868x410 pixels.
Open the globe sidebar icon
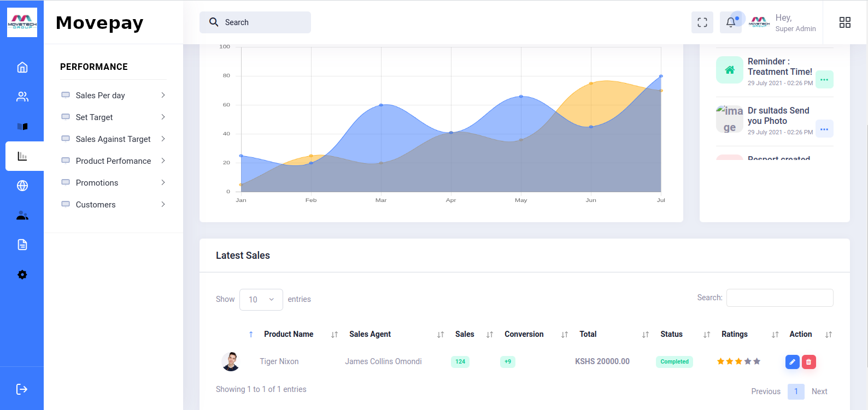[x=22, y=186]
